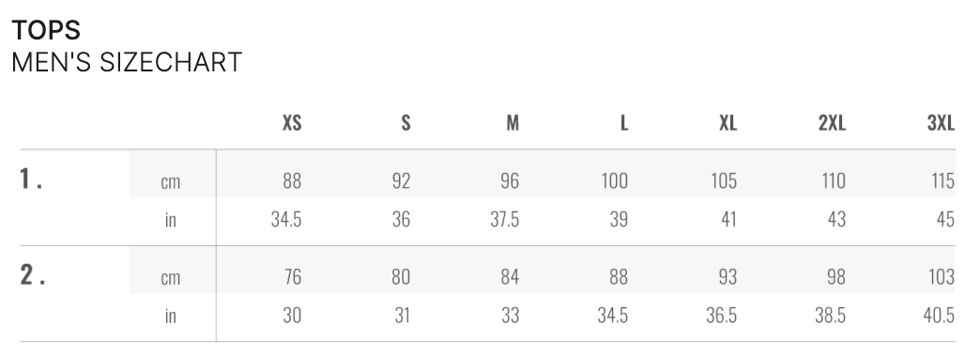Screen dimensions: 980x358
Task: Select the 105 cm XL value
Action: pos(724,180)
